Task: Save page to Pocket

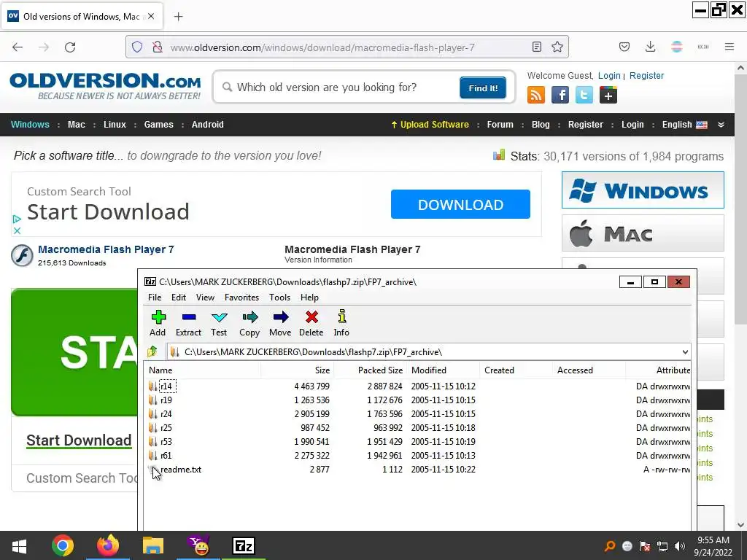Action: [x=624, y=47]
